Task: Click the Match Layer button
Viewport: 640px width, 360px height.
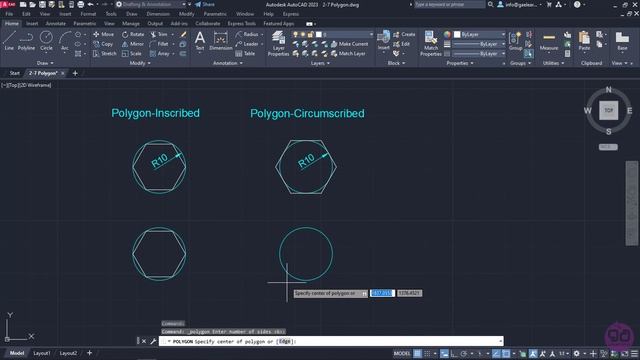Action: point(348,53)
